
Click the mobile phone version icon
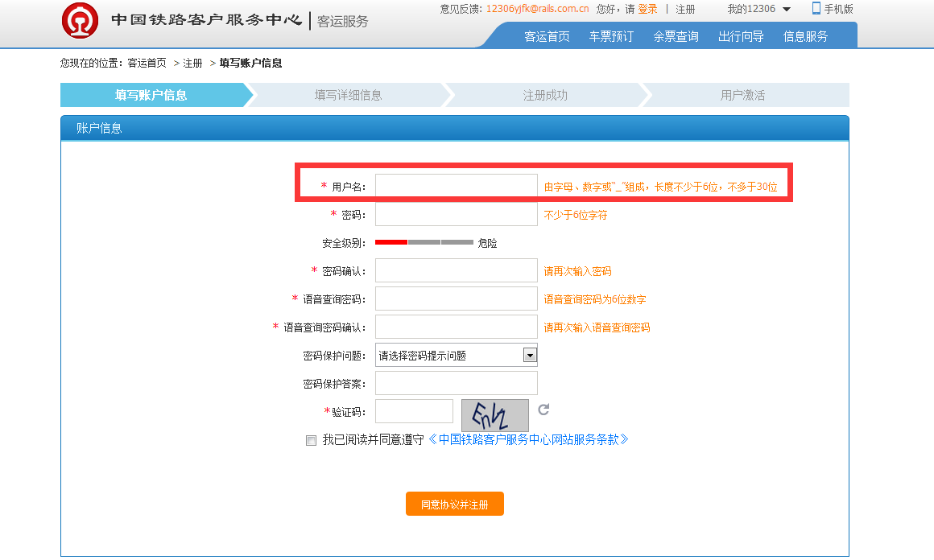pyautogui.click(x=816, y=9)
